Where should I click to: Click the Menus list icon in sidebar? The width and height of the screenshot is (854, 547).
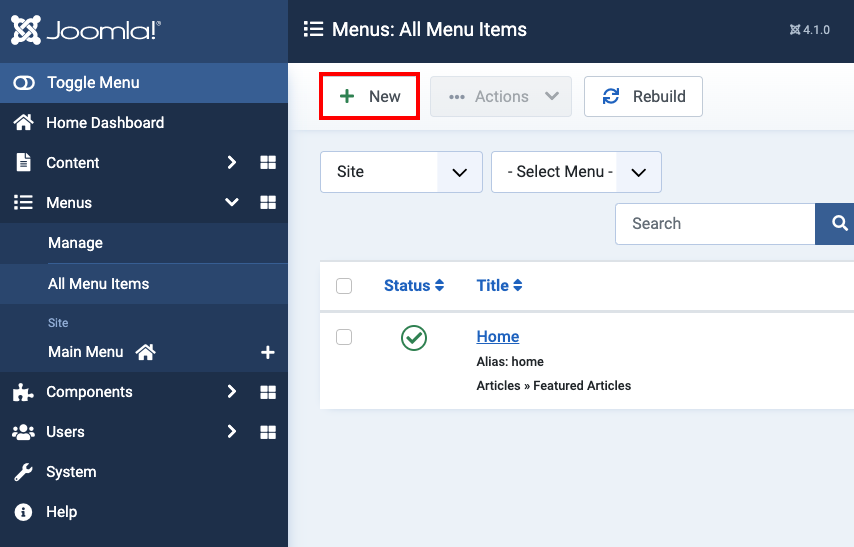click(x=23, y=203)
